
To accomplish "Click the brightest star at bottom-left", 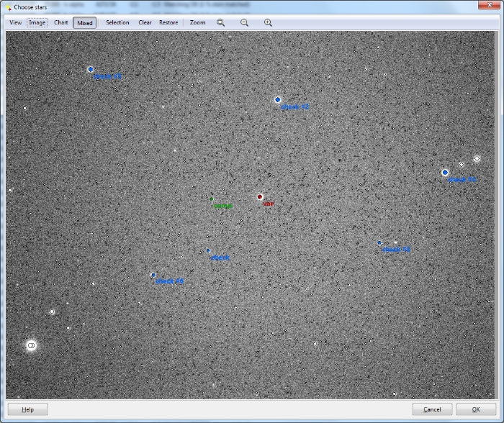I will (31, 346).
